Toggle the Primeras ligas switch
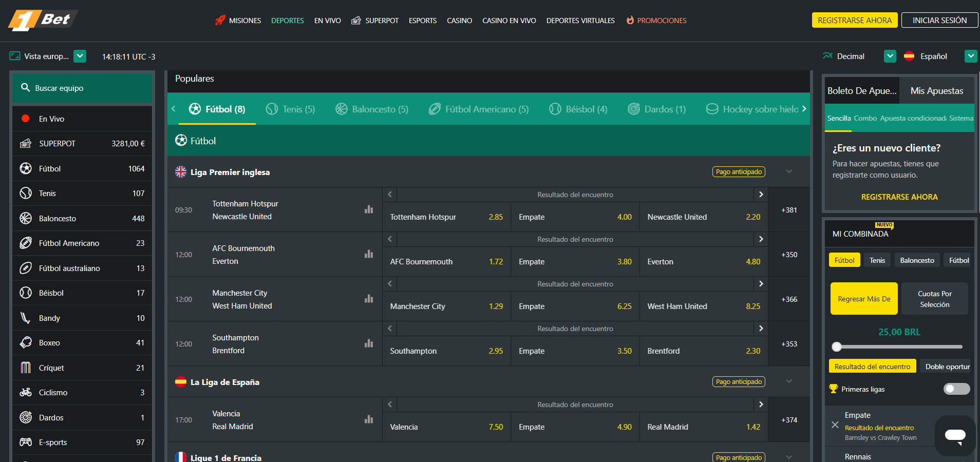The image size is (980, 462). pyautogui.click(x=956, y=389)
